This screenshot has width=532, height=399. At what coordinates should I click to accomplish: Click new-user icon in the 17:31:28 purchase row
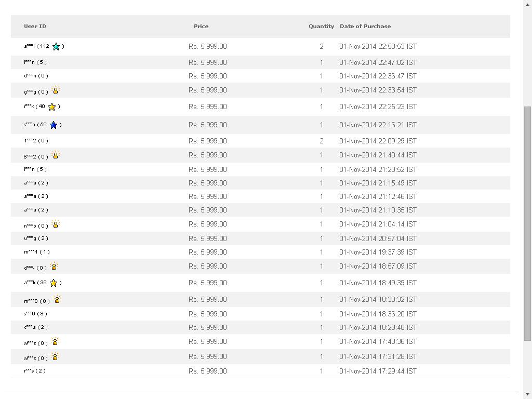(x=55, y=356)
